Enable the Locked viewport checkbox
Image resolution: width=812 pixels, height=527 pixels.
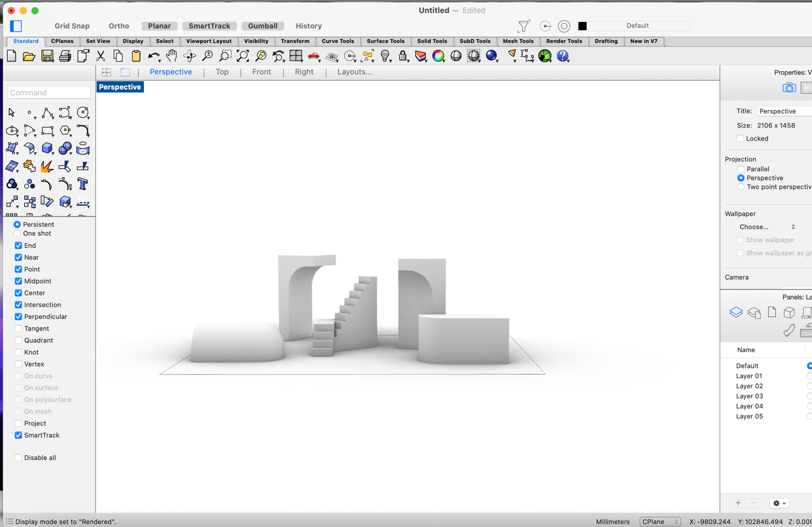(x=740, y=138)
